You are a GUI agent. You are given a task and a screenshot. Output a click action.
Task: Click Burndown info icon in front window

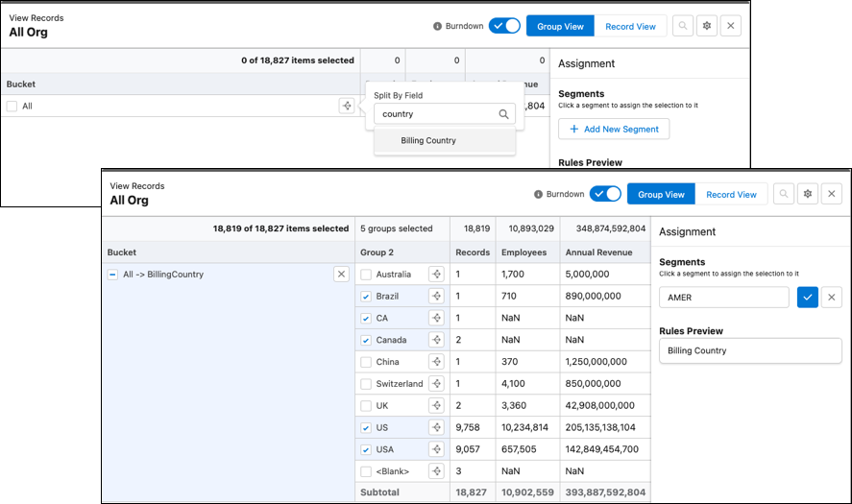pyautogui.click(x=539, y=195)
